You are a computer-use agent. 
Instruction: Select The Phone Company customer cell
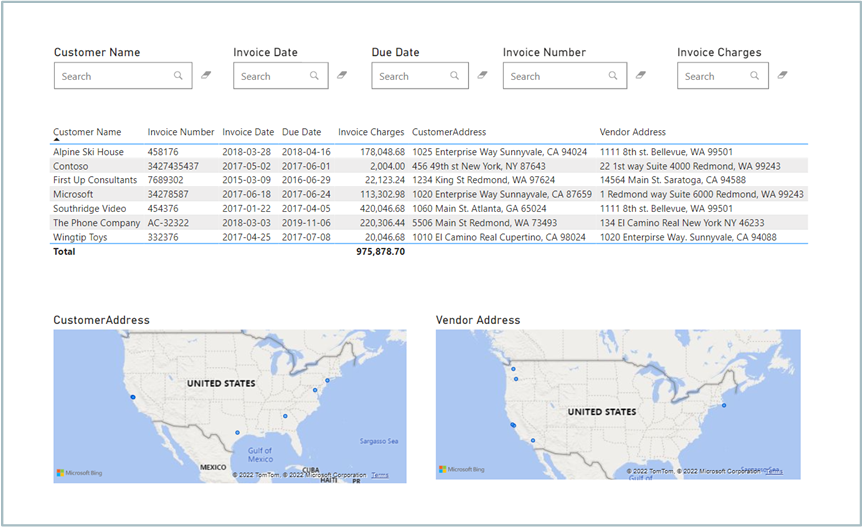[96, 223]
